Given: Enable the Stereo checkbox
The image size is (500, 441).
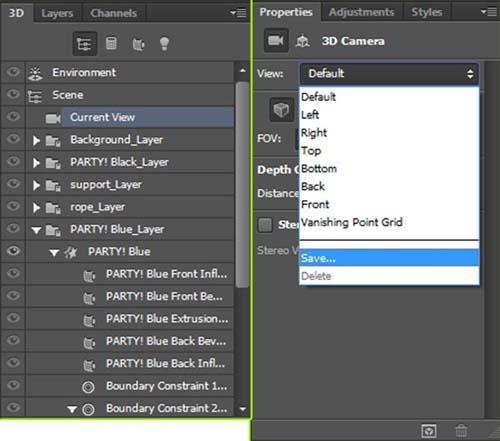Looking at the screenshot, I should [x=265, y=225].
